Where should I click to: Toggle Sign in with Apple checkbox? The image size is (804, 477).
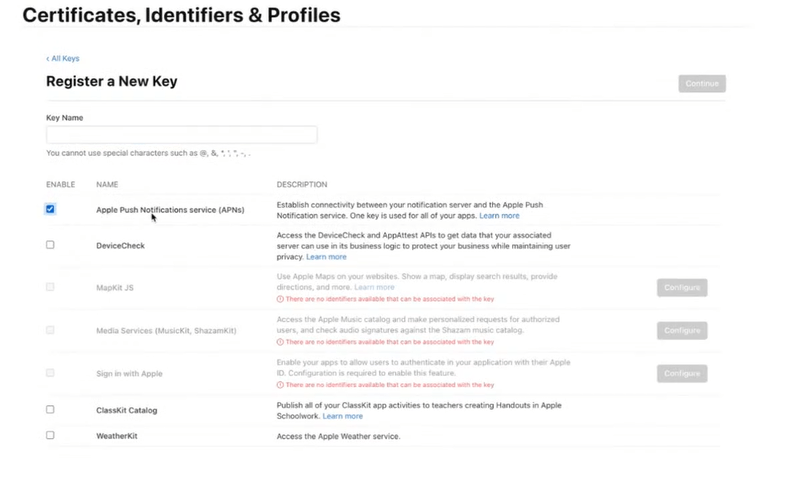pyautogui.click(x=50, y=373)
